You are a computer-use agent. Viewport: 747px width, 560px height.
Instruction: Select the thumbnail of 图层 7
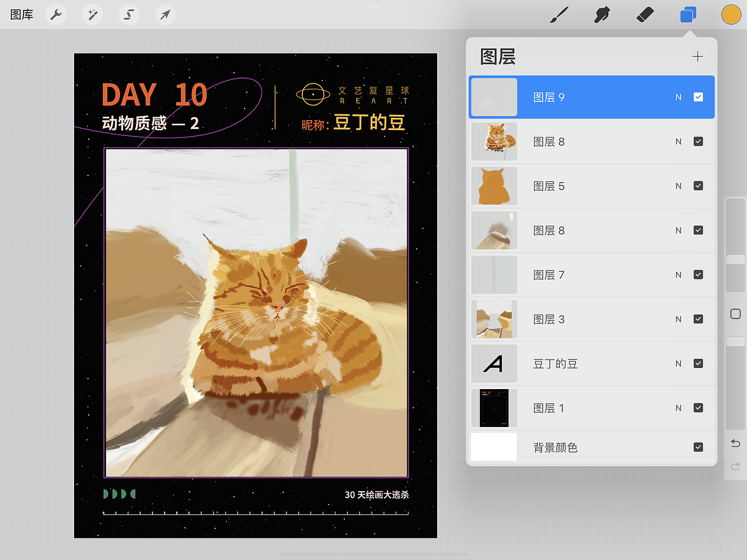point(494,274)
